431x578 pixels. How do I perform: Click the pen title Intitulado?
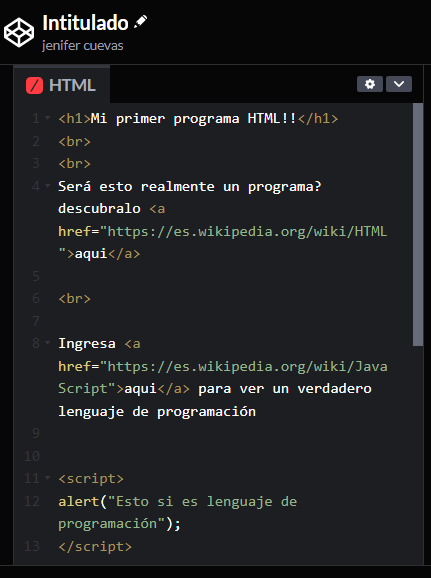(x=85, y=23)
